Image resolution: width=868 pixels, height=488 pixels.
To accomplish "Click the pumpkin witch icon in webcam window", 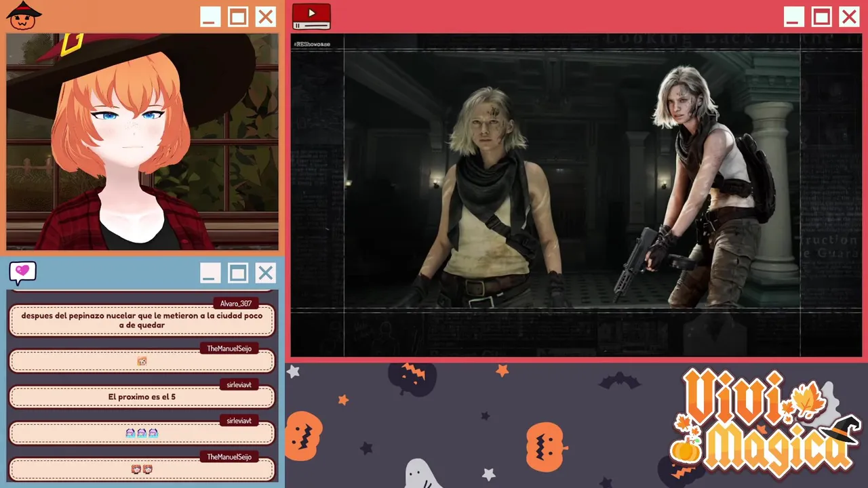I will pos(23,16).
